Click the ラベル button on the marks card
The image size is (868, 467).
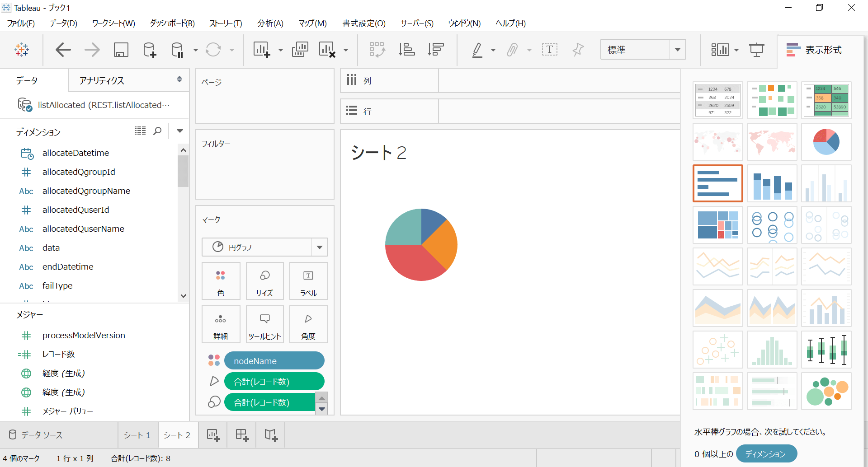pos(308,281)
